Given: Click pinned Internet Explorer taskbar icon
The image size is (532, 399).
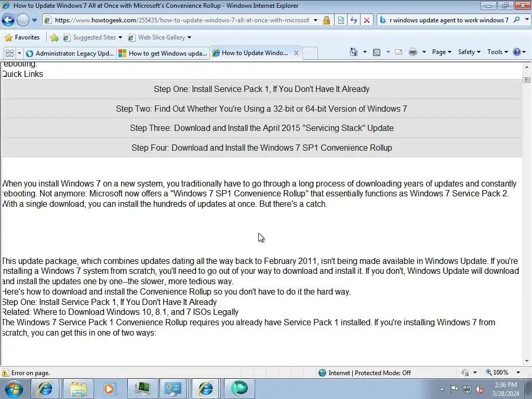Looking at the screenshot, I should [45, 389].
